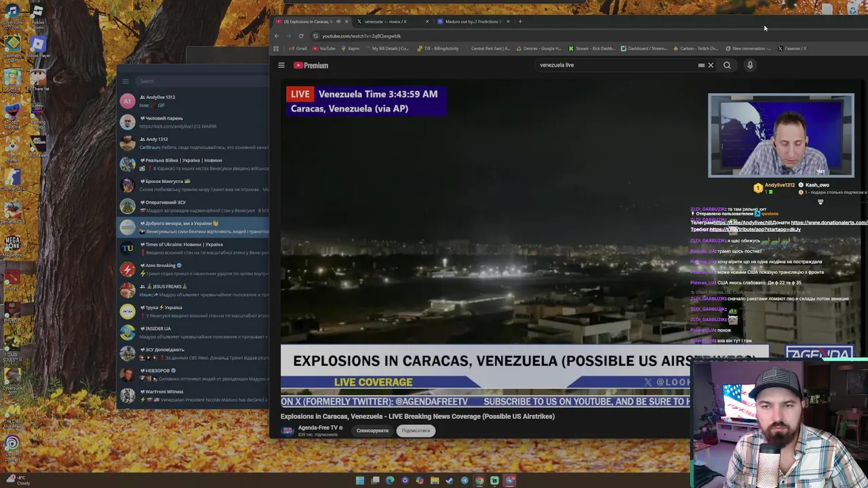Open the 'Доброго вечора, ми з України' chat

[194, 227]
